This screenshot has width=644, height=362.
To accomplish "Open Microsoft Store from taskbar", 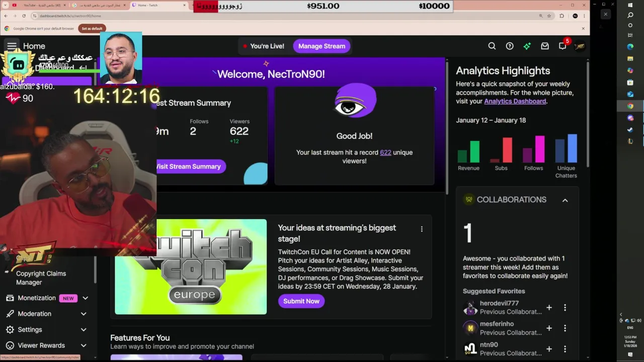I will coord(630,82).
